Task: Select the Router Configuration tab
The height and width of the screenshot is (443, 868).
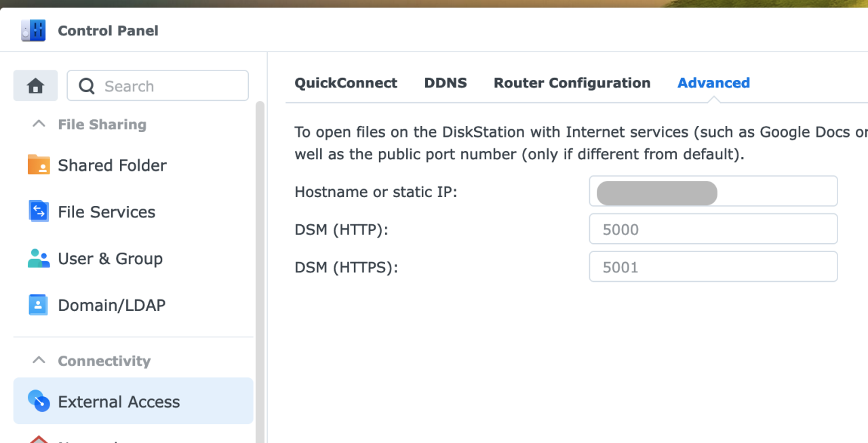Action: (x=572, y=83)
